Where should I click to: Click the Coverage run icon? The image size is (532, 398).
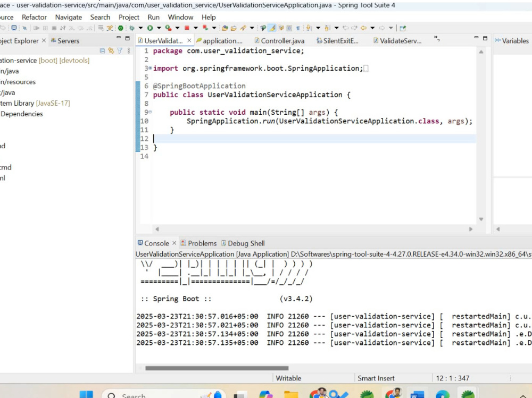(168, 28)
